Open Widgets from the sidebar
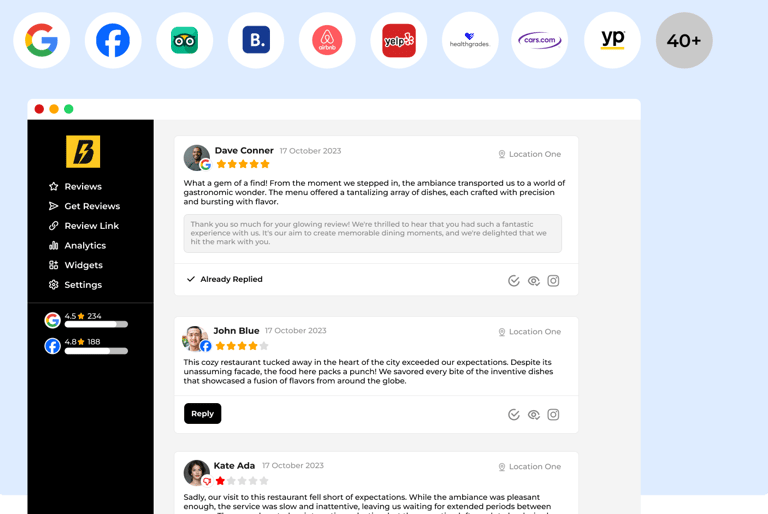This screenshot has height=514, width=768. [76, 265]
